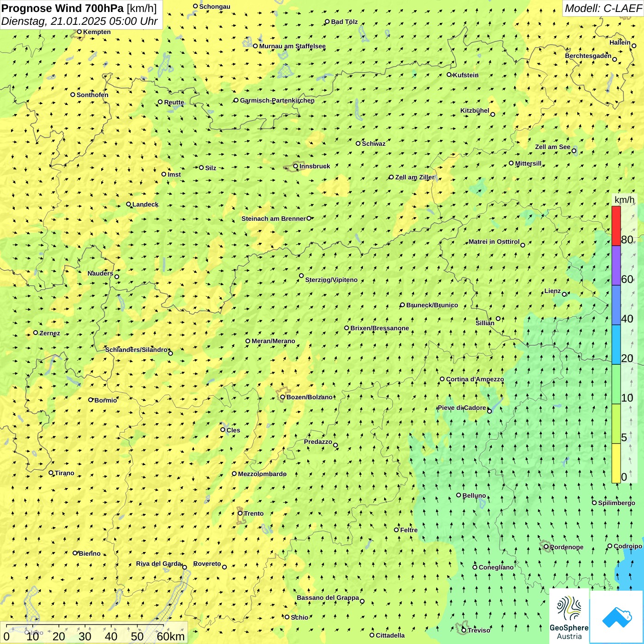Click the Riva del Garda label
This screenshot has height=644, width=644.
[159, 563]
